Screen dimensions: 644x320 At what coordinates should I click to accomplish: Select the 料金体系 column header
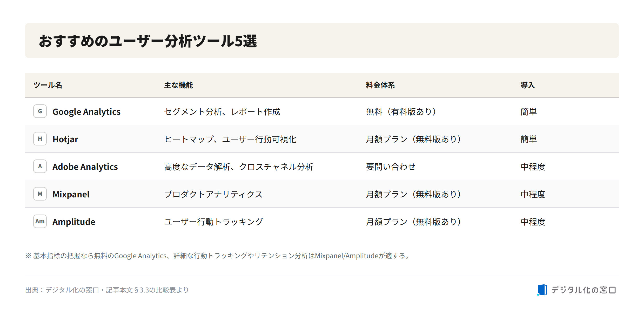point(380,85)
